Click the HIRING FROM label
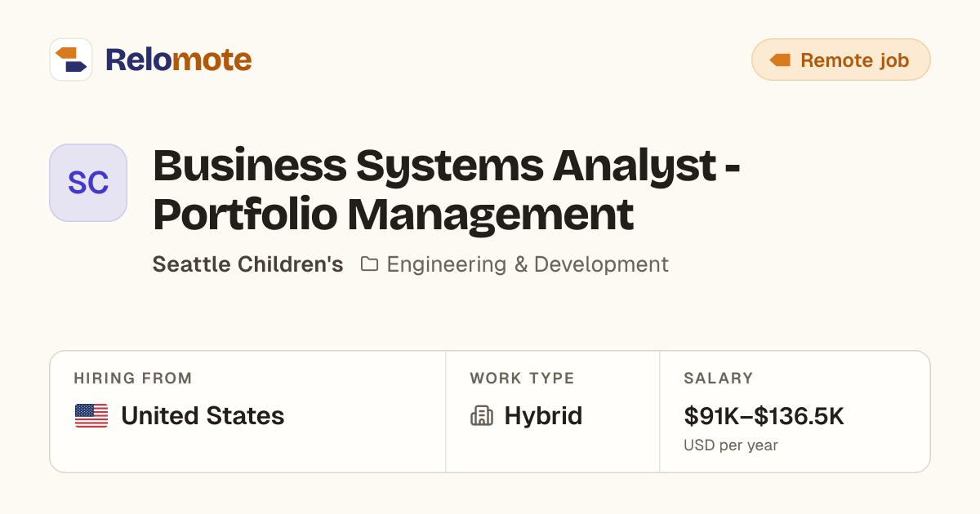This screenshot has height=514, width=980. click(133, 379)
